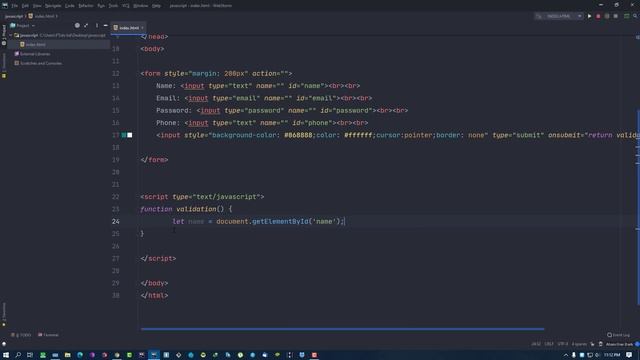Screen dimensions: 640x360
Task: Click the Run play button
Action: (x=589, y=16)
